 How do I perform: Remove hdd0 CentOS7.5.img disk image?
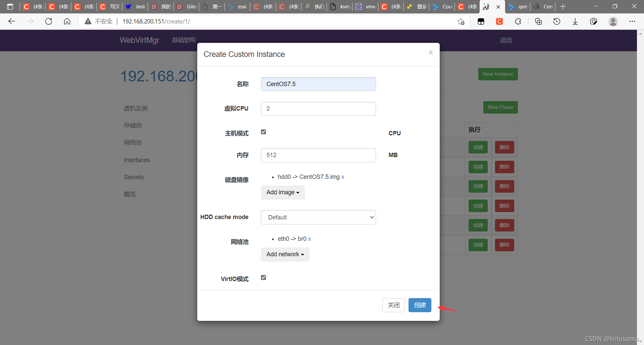point(343,177)
